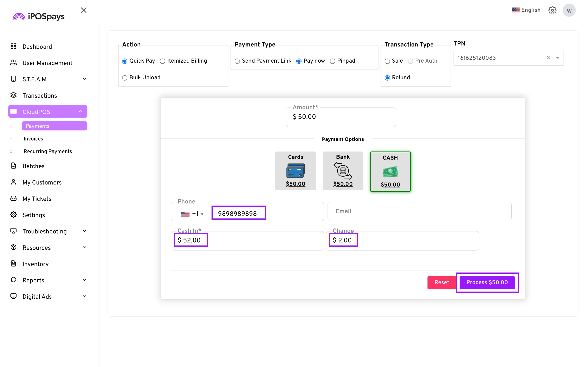Open the TPN dropdown arrow
The width and height of the screenshot is (588, 367).
[x=557, y=58]
